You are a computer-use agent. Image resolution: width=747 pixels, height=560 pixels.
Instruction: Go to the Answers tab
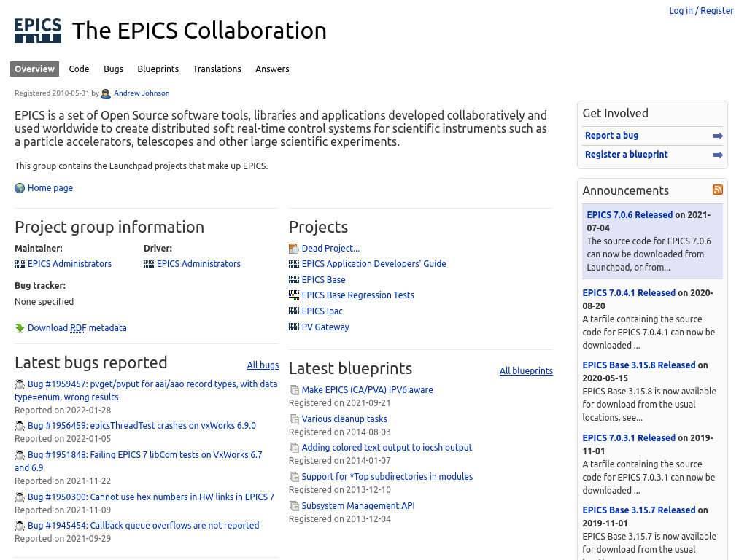[x=272, y=69]
